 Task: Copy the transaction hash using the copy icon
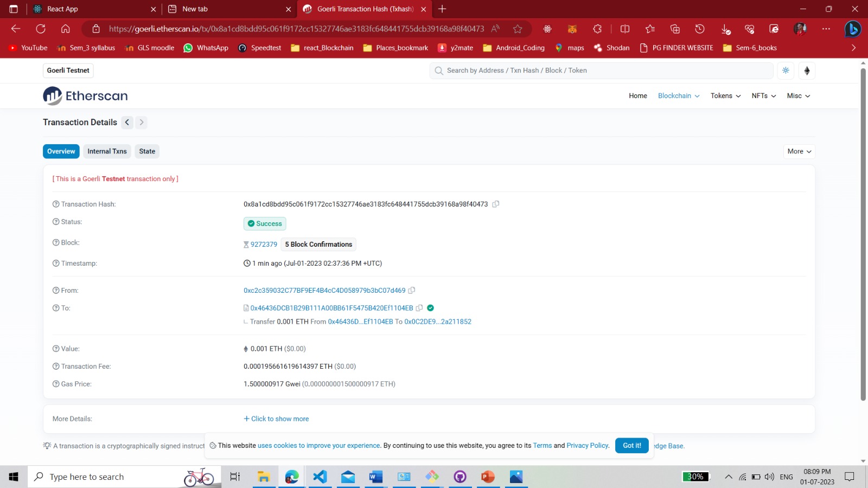[496, 204]
